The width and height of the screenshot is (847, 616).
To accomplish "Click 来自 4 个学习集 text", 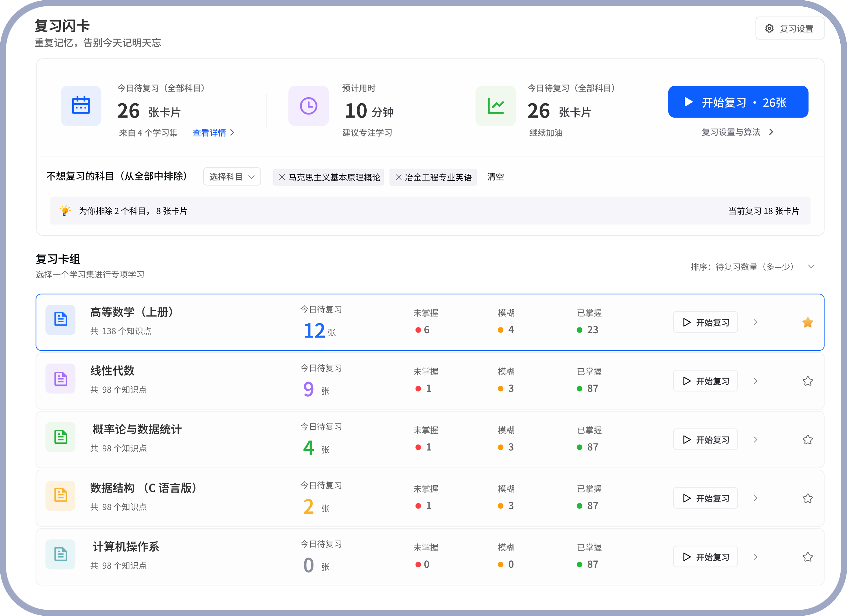I will 148,132.
